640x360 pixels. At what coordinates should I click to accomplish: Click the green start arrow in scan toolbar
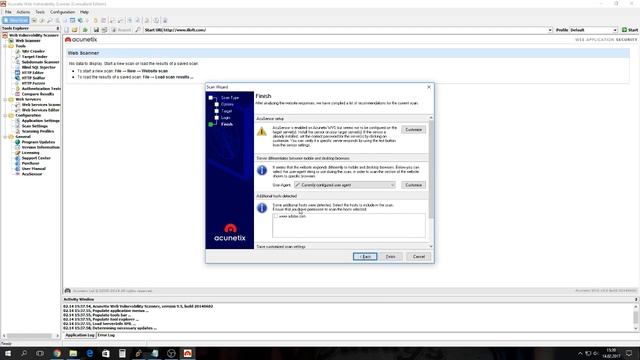[x=85, y=30]
